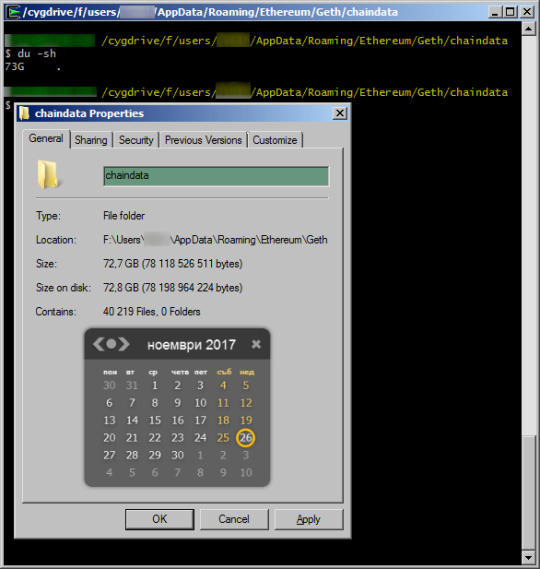The image size is (540, 569).
Task: Click the Size value 72,7 GB text
Action: [173, 263]
